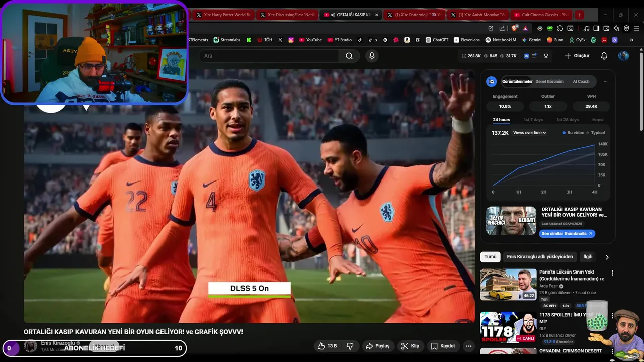
Task: Like the video with thumbs up
Action: point(327,346)
